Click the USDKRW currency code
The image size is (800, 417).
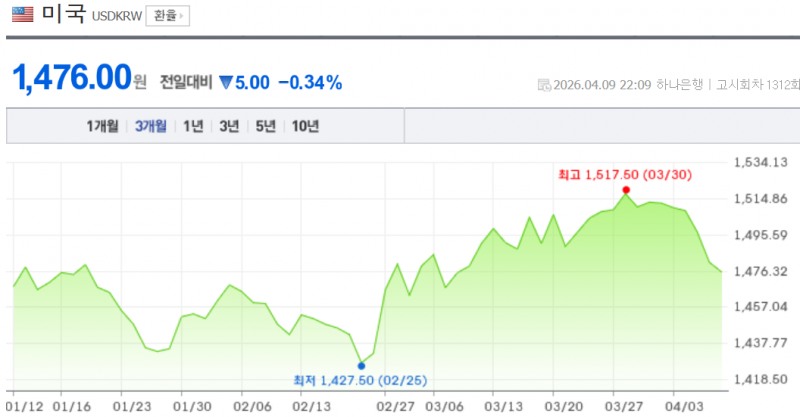(x=116, y=17)
